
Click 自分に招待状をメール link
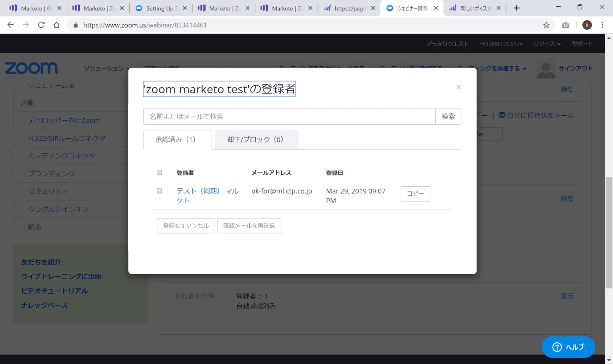point(540,115)
